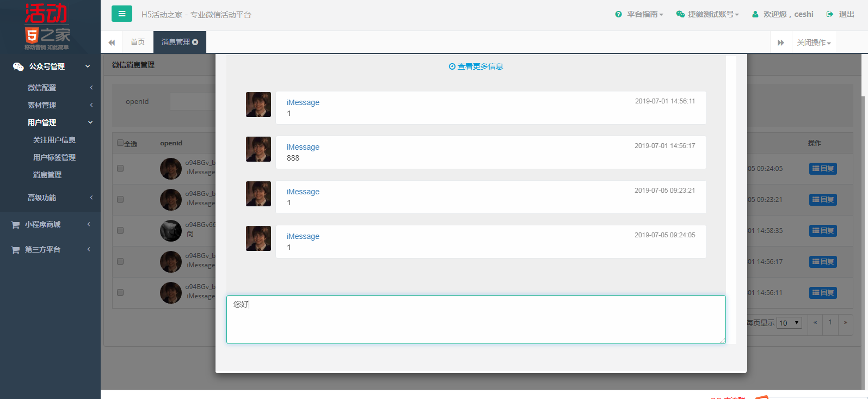Click 回复 button for the 14:58:35 row
The image size is (868, 399).
tap(823, 231)
